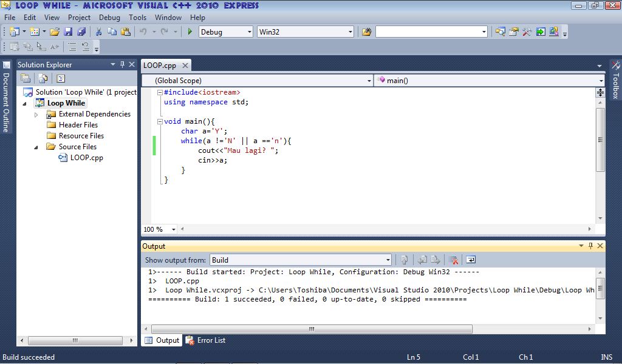622x364 pixels.
Task: Open the main() members dropdown
Action: (601, 81)
